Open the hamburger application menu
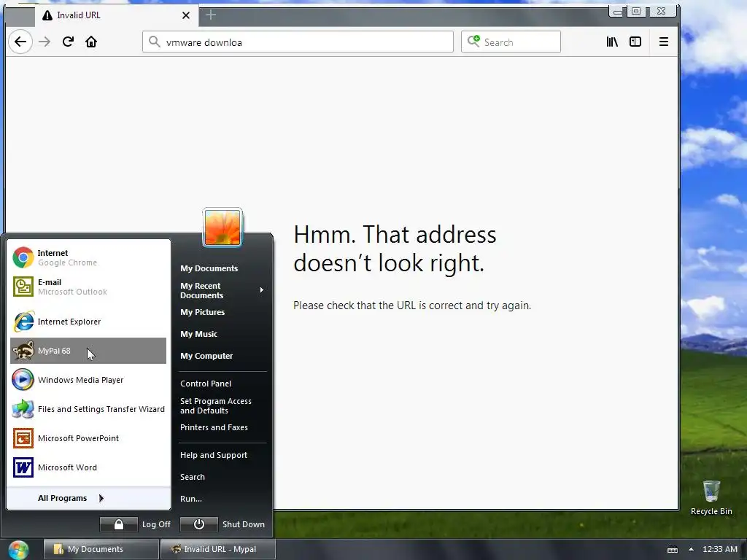Image resolution: width=747 pixels, height=560 pixels. tap(664, 42)
